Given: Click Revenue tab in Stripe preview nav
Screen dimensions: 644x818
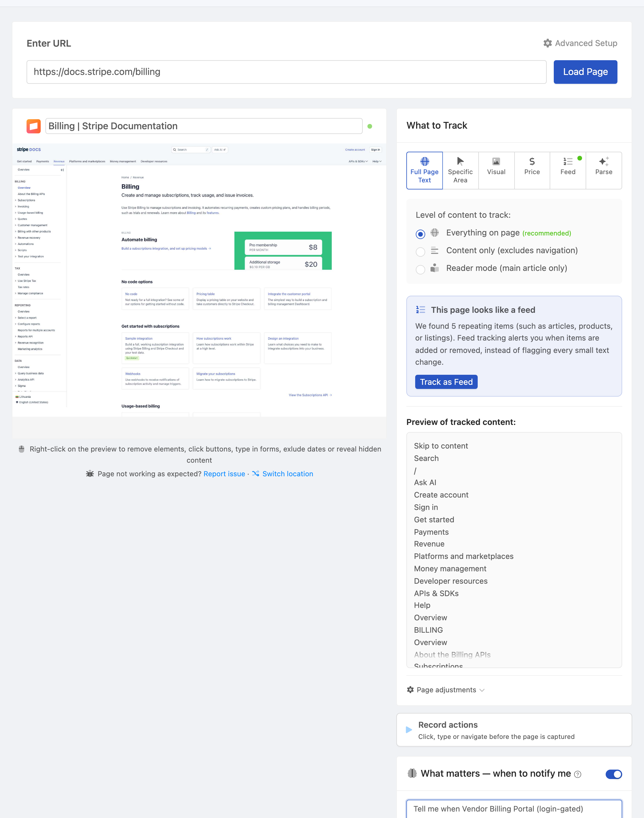Looking at the screenshot, I should pyautogui.click(x=59, y=161).
